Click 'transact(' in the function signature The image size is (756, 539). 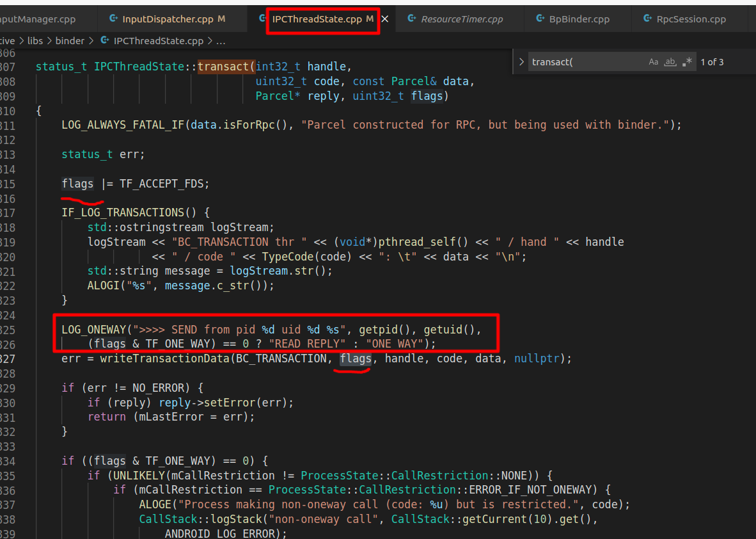226,67
